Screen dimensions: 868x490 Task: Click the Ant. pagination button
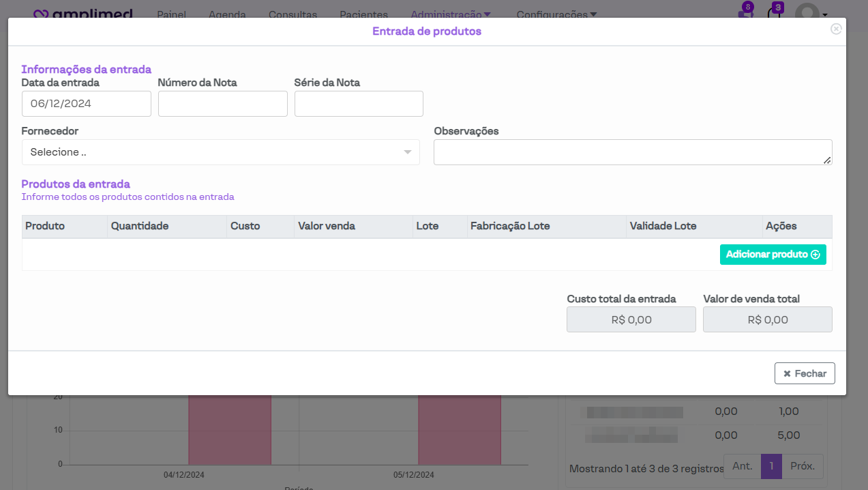742,466
